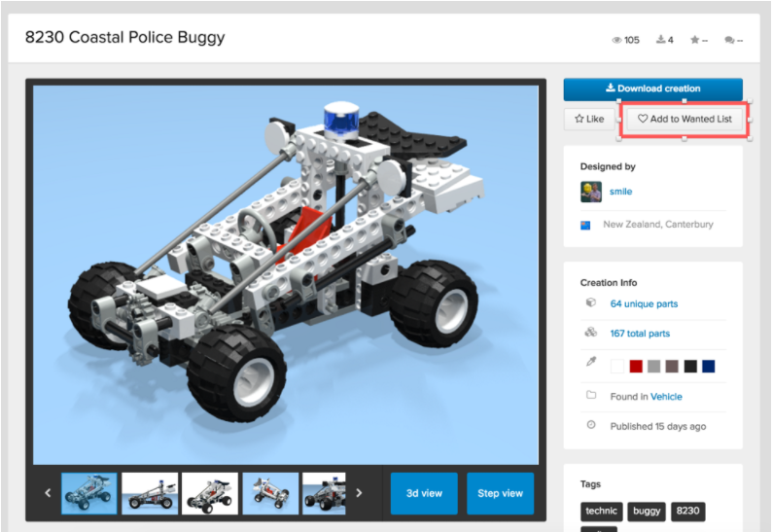Open the 167 total parts link

point(640,334)
